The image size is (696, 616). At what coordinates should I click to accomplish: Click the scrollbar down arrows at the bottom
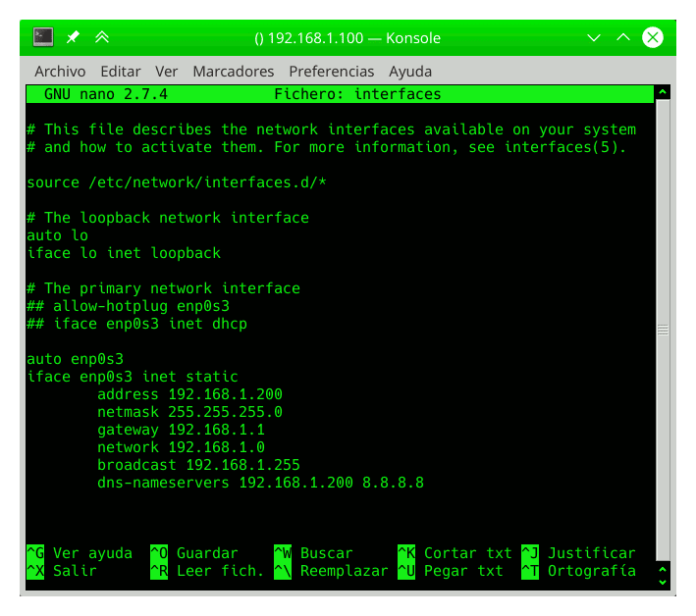[663, 576]
